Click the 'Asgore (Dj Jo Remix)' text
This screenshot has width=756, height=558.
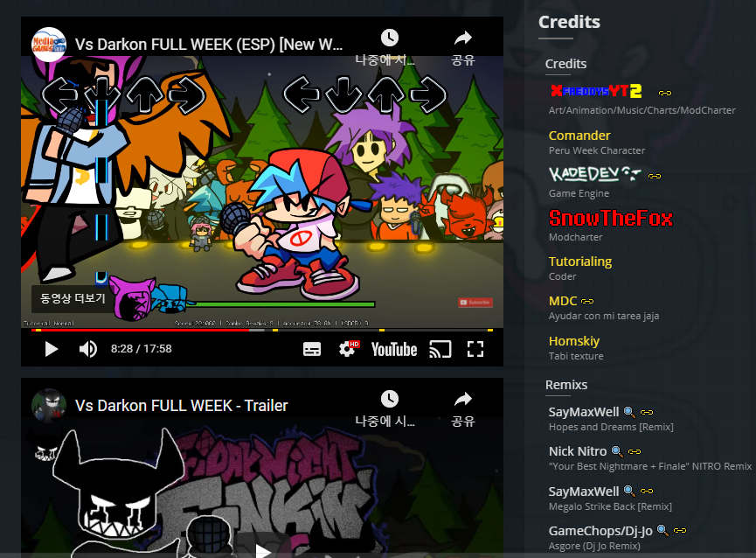coord(594,546)
